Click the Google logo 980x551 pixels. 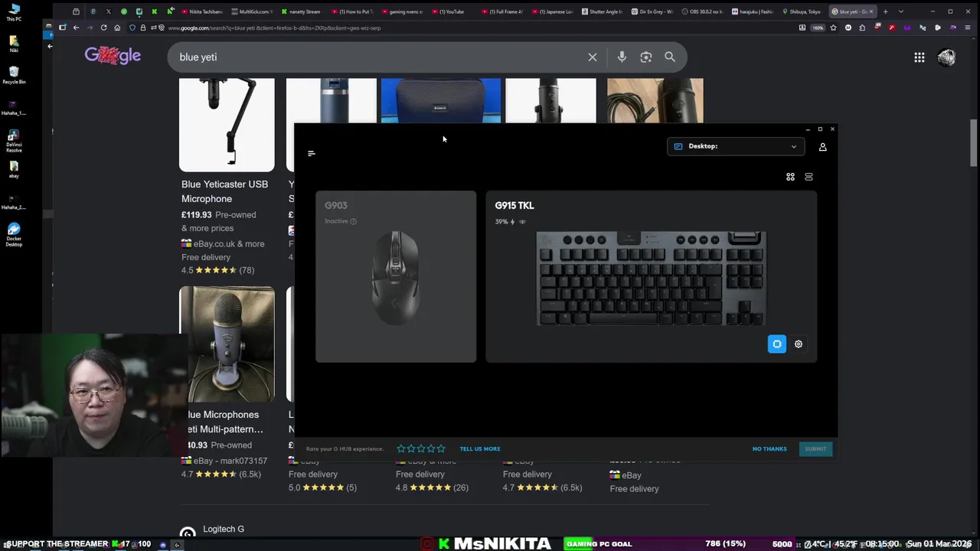[x=113, y=56]
